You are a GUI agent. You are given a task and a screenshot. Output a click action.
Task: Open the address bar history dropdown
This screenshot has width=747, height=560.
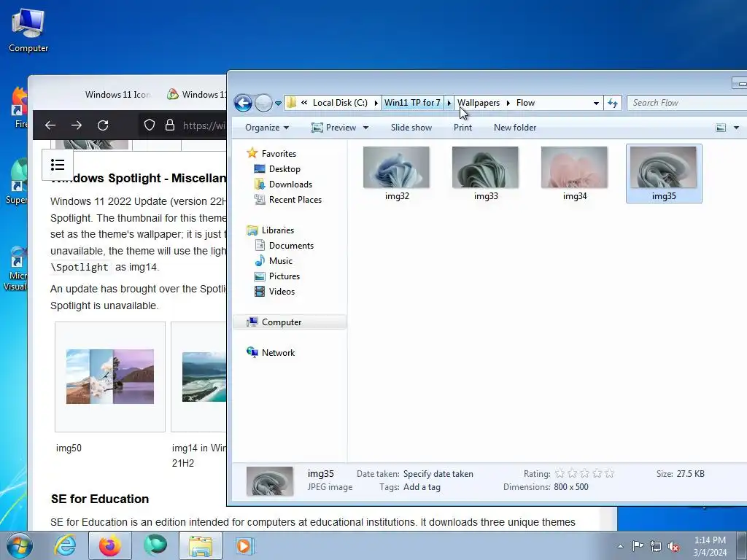point(596,104)
